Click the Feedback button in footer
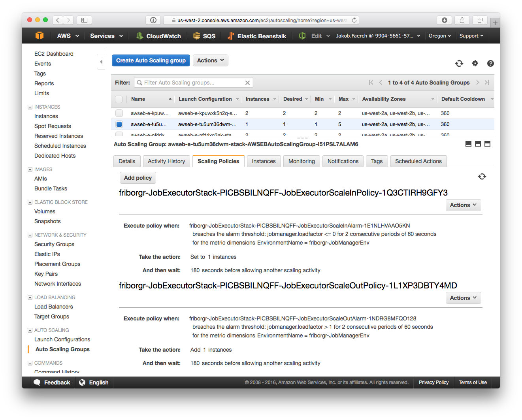 click(x=52, y=382)
